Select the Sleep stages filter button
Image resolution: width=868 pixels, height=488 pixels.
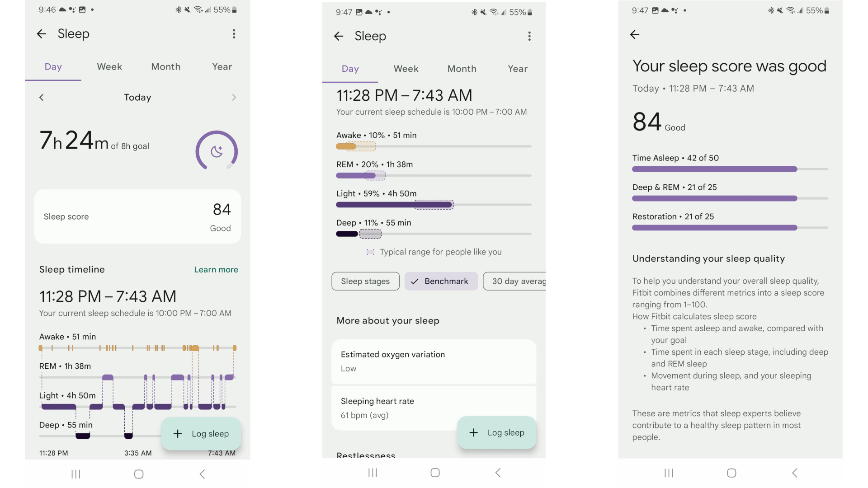(365, 280)
